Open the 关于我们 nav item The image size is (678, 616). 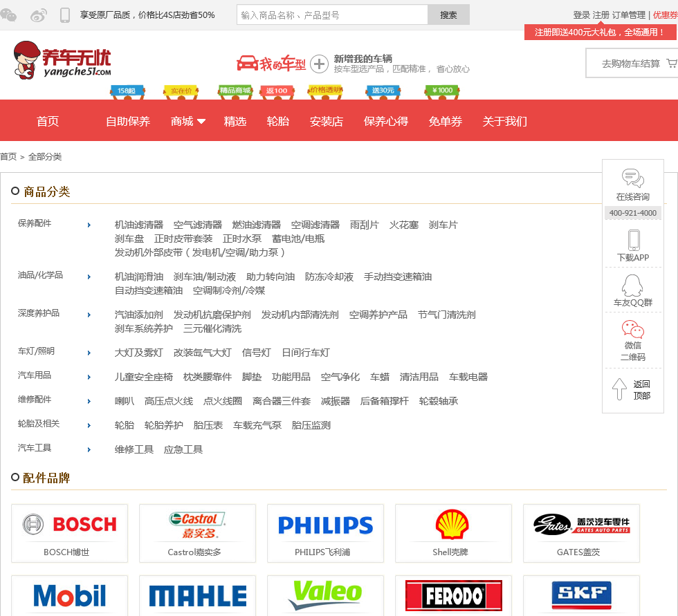(504, 122)
